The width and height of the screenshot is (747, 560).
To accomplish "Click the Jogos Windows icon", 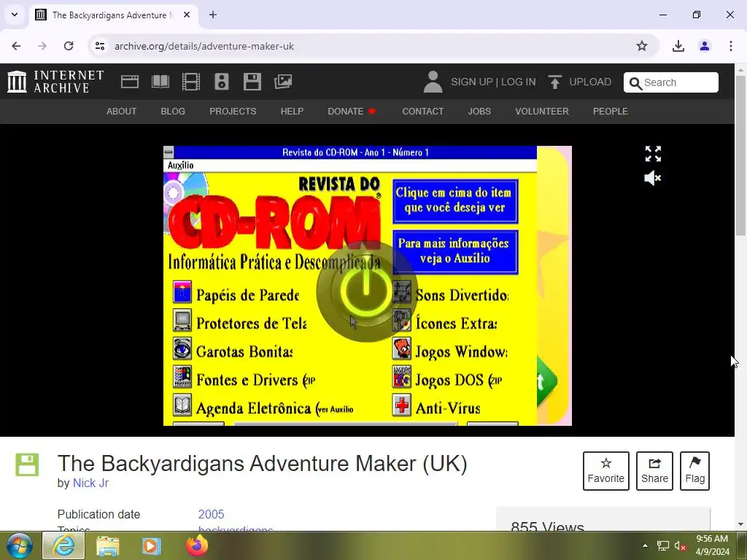I will tap(402, 349).
